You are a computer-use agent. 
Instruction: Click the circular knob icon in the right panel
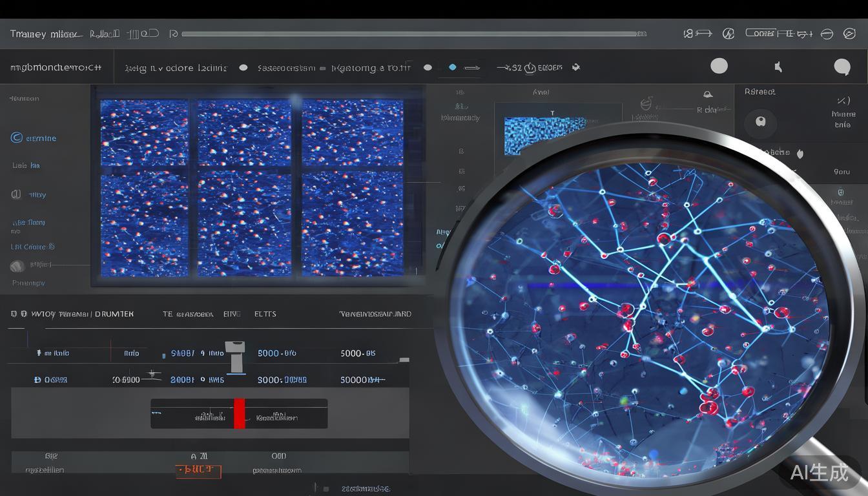click(x=760, y=121)
